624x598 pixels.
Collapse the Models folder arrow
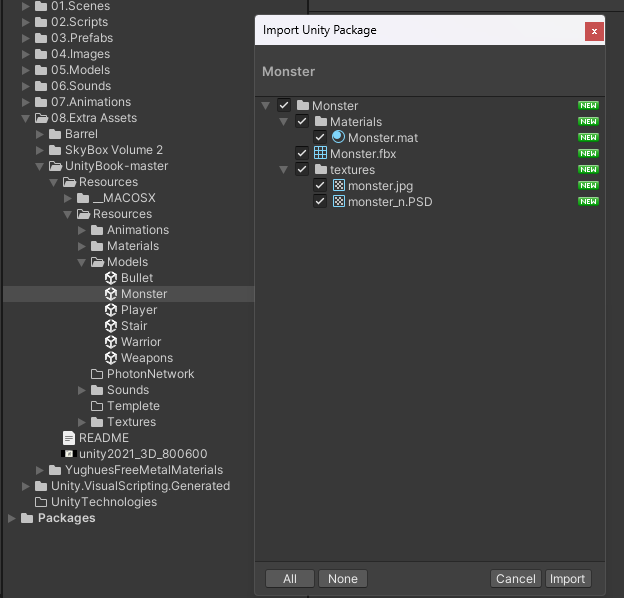pos(82,262)
